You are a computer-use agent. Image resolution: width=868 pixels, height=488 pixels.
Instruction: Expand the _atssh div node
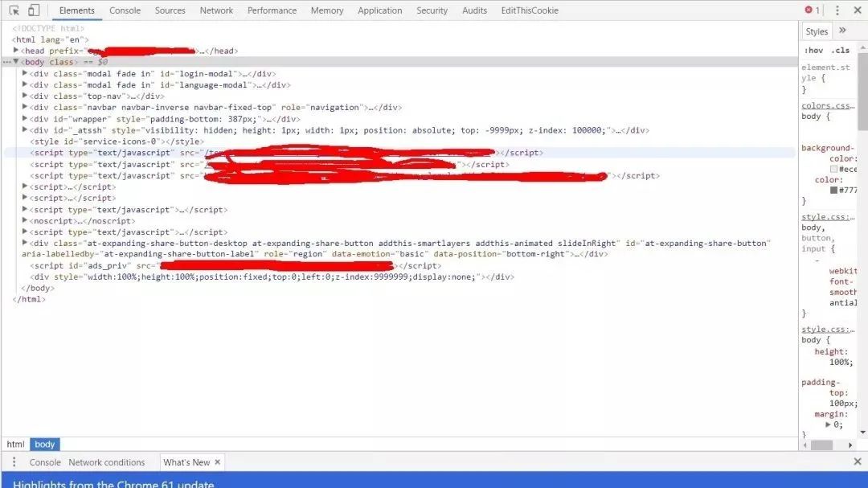pos(25,129)
